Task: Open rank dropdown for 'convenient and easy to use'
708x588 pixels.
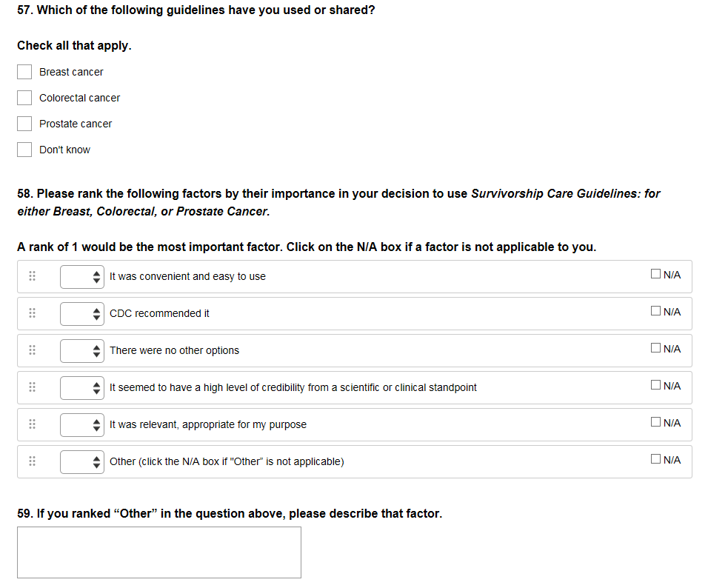Action: 82,276
